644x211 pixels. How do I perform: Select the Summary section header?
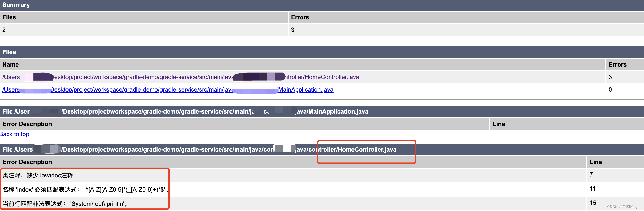click(x=322, y=5)
